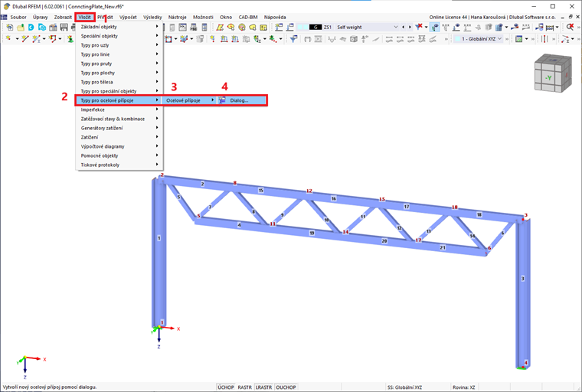
Task: Click the highlighted view eye icon
Action: click(x=435, y=27)
